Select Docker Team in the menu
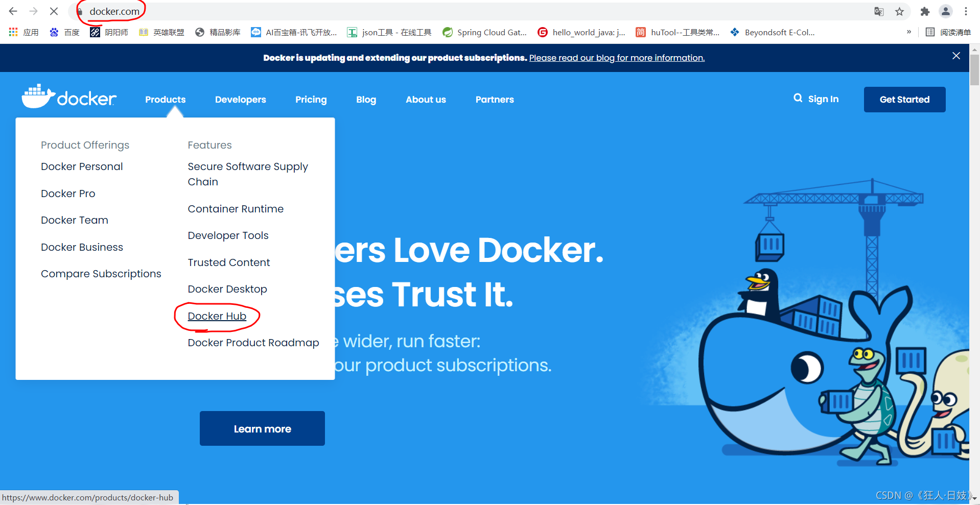The width and height of the screenshot is (980, 505). [x=75, y=220]
